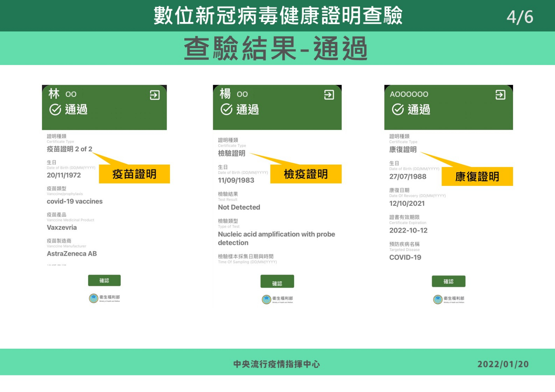Screen dimensions: 555x392
Task: Click the checkmark circle on 林 OO's card
Action: click(x=55, y=109)
